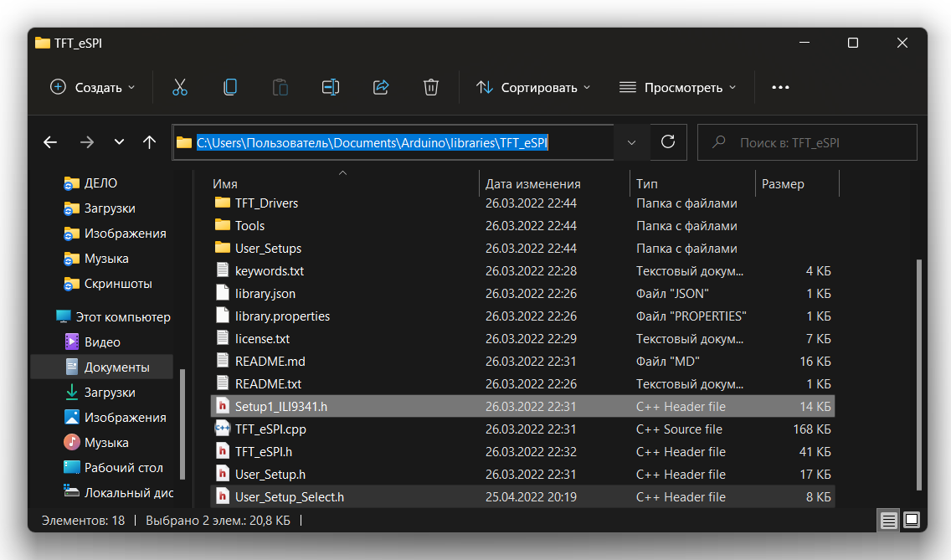Click the Rename icon in toolbar
The height and width of the screenshot is (560, 951).
click(x=331, y=87)
